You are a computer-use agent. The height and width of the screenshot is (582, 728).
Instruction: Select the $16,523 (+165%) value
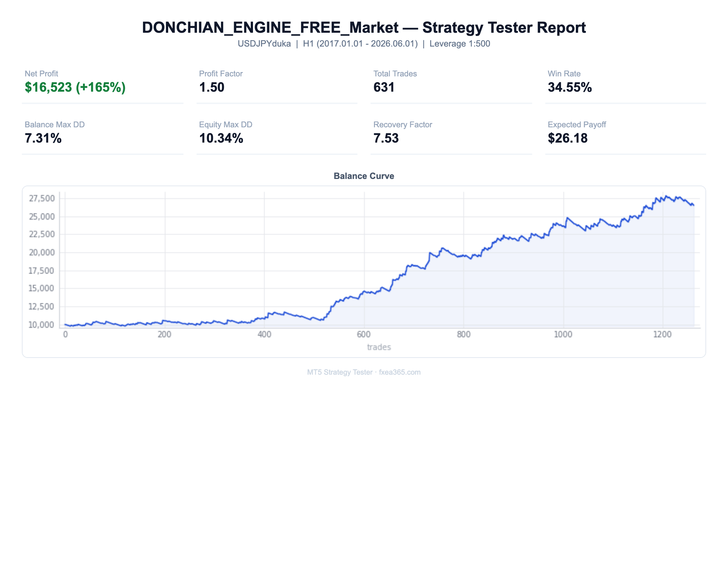(75, 87)
